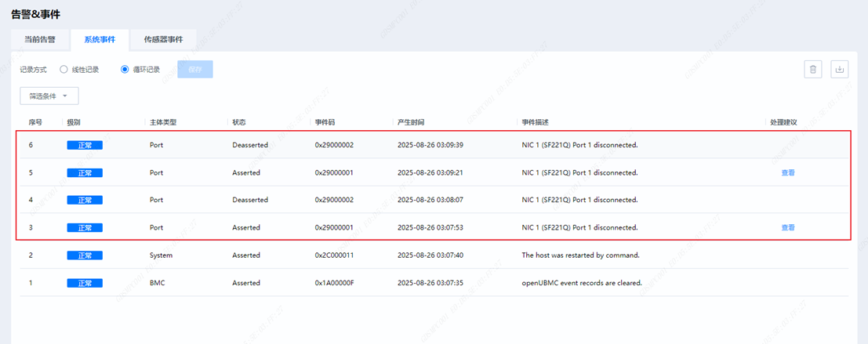The height and width of the screenshot is (344, 868).
Task: Click the 正常 badge in row 6
Action: [85, 145]
